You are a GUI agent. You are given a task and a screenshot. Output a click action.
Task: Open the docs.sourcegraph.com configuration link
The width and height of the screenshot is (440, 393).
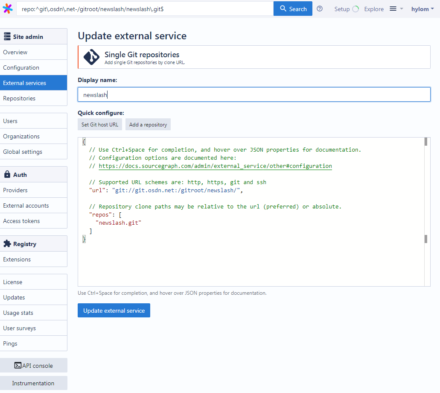(x=215, y=166)
